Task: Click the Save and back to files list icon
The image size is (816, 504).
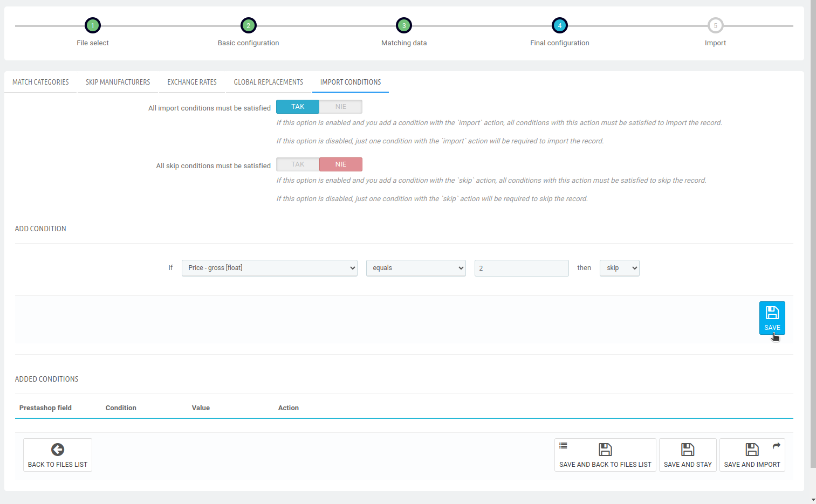Action: coord(605,450)
